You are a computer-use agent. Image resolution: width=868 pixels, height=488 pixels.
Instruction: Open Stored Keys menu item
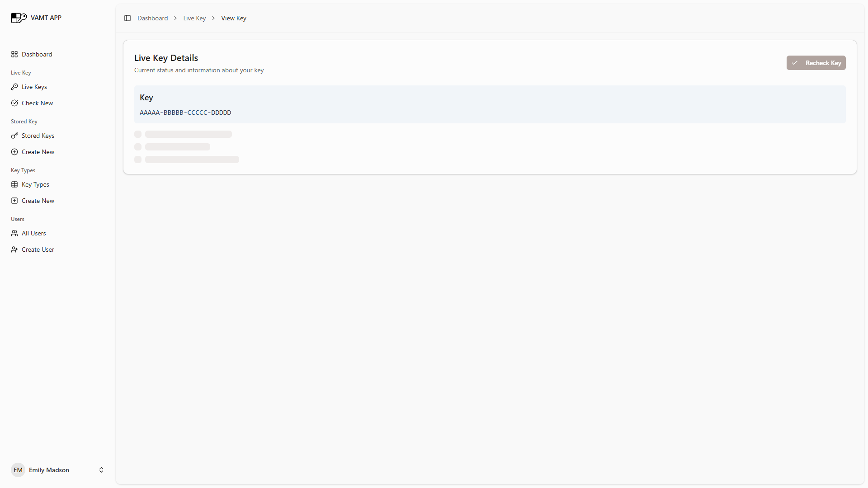click(38, 136)
